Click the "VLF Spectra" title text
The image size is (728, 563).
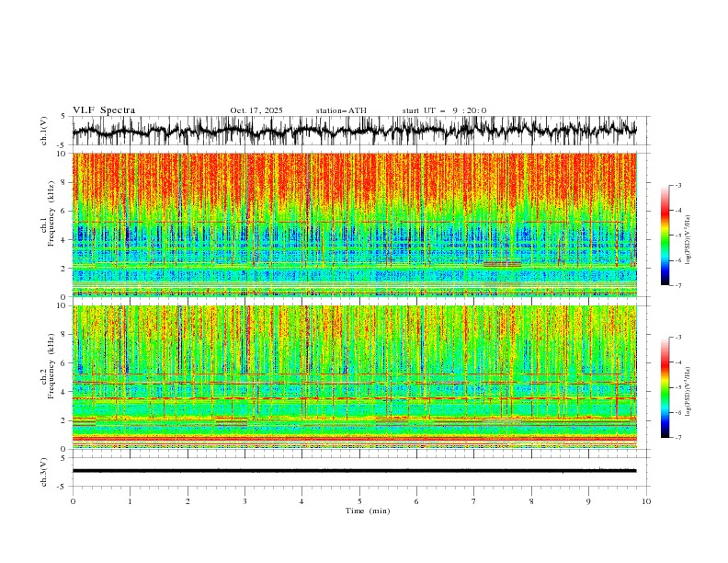pyautogui.click(x=104, y=110)
